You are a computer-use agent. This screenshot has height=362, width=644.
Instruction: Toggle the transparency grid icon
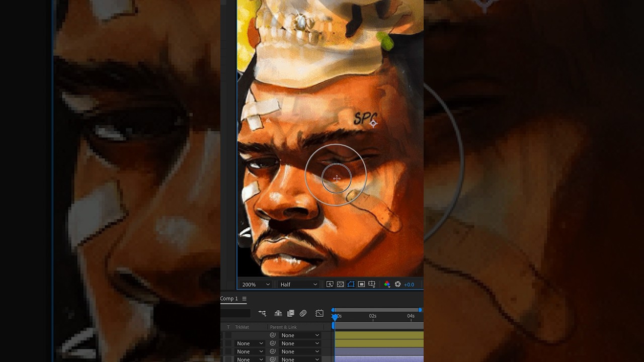tap(340, 285)
